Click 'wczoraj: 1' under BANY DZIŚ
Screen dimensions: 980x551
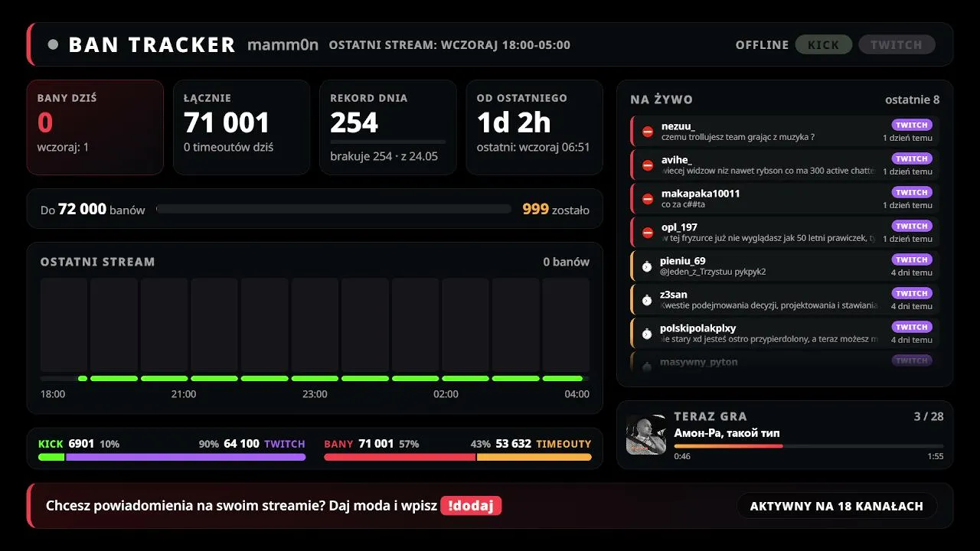[x=63, y=147]
